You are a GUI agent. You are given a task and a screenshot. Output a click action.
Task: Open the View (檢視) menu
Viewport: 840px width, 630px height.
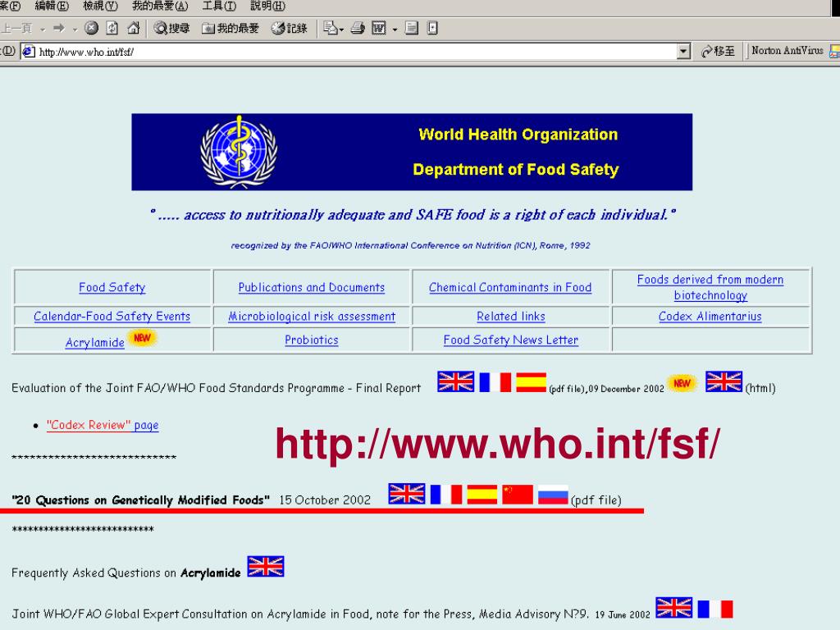pyautogui.click(x=100, y=6)
